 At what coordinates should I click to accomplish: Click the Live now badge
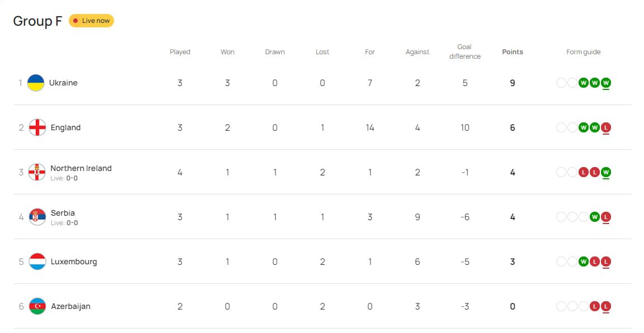coord(91,21)
